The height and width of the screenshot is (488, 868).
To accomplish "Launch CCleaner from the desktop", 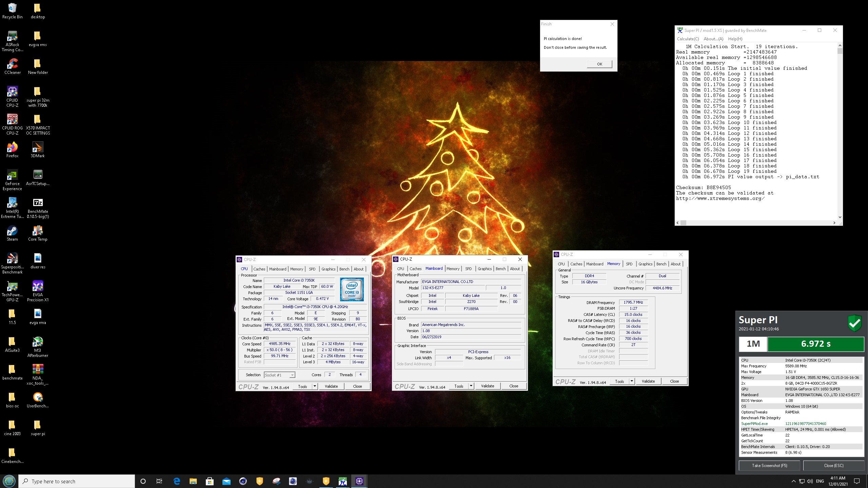I will point(12,66).
